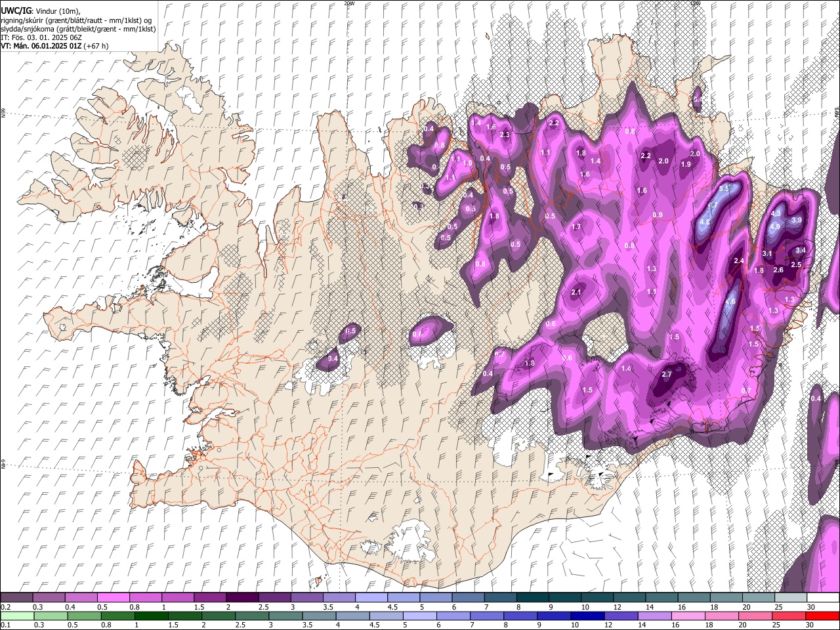Click the 0.1 label on the lower scale
The height and width of the screenshot is (630, 840).
pyautogui.click(x=6, y=625)
